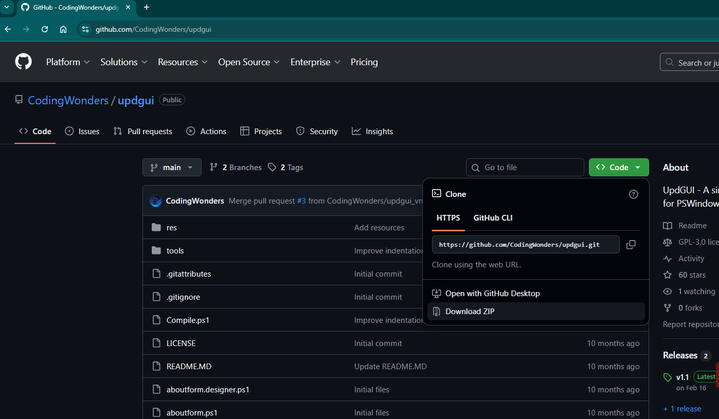This screenshot has height=419, width=719.
Task: View 2 Branches link
Action: coord(235,167)
